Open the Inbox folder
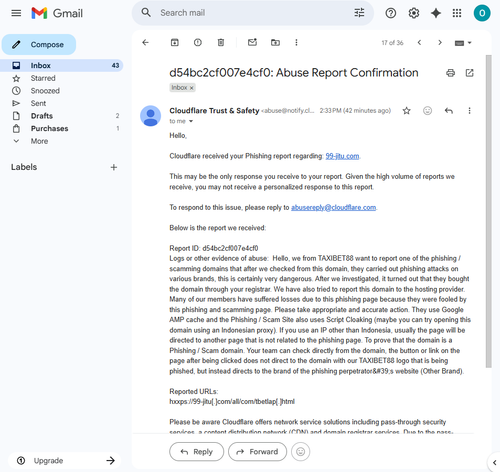The image size is (500, 472). coord(62,65)
